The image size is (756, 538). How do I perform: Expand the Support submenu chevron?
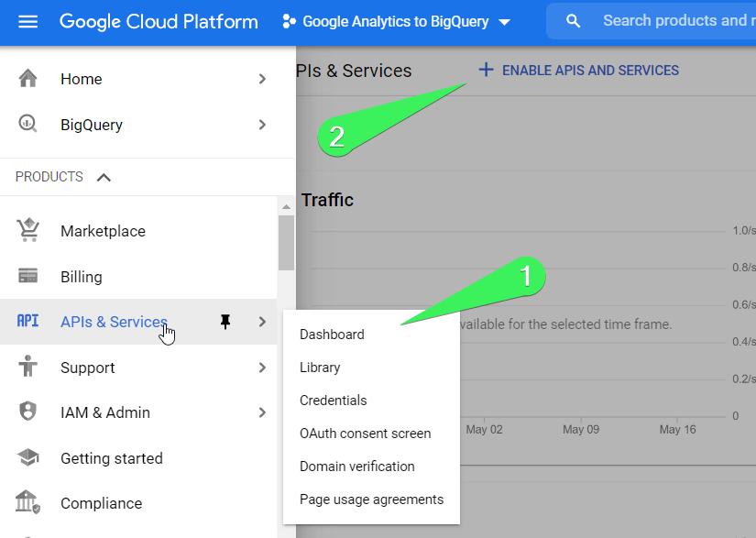point(262,368)
